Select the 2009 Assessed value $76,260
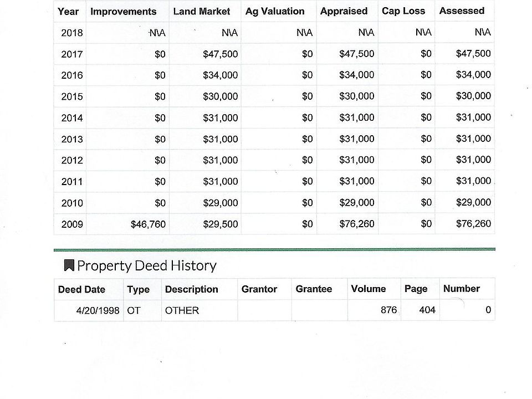 click(474, 223)
